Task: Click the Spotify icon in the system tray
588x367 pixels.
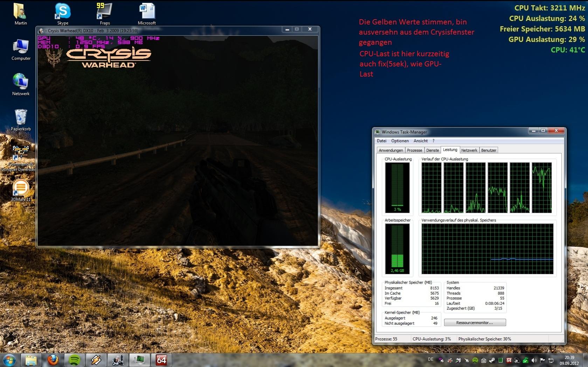Action: pos(475,360)
